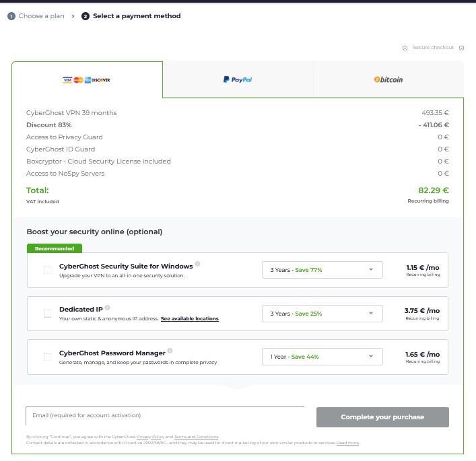Switch to the PayPal payment tab

238,79
